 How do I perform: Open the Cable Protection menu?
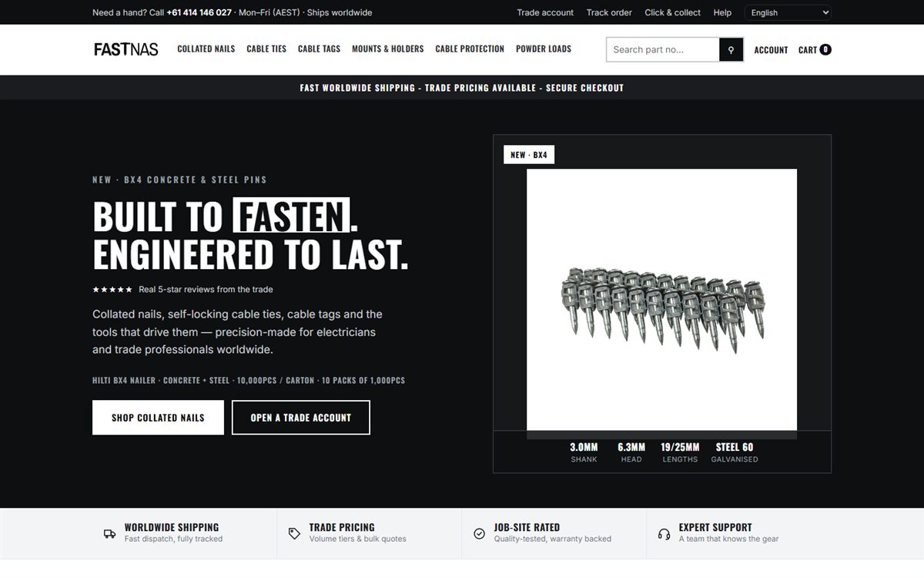point(470,49)
